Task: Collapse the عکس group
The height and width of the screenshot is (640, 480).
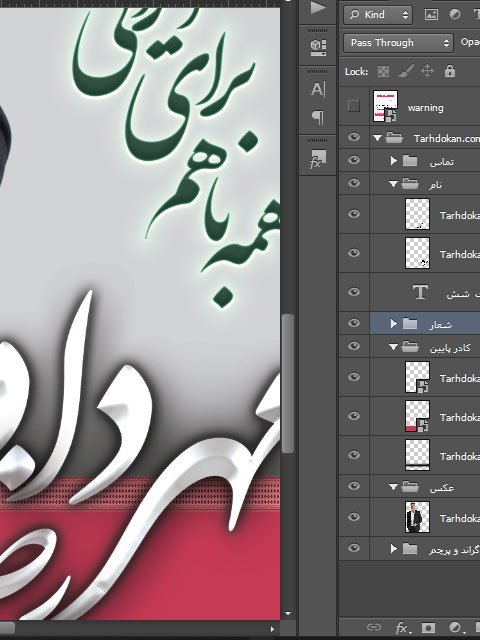Action: [393, 487]
